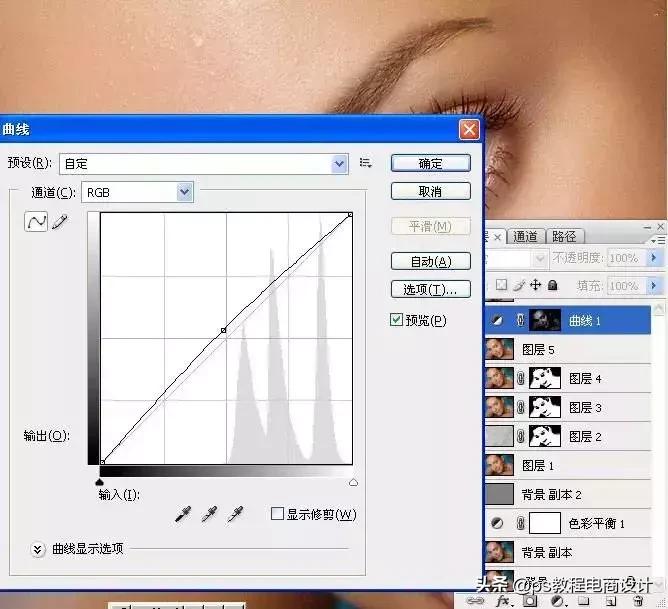This screenshot has height=609, width=668.
Task: Click the 自动 button
Action: tap(431, 261)
